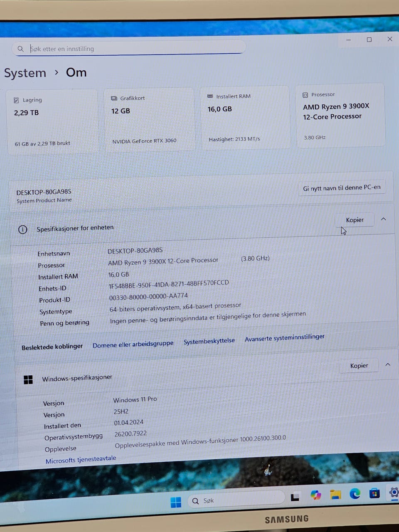Click Windows 11 Pro version text
The height and width of the screenshot is (532, 399).
[x=135, y=399]
